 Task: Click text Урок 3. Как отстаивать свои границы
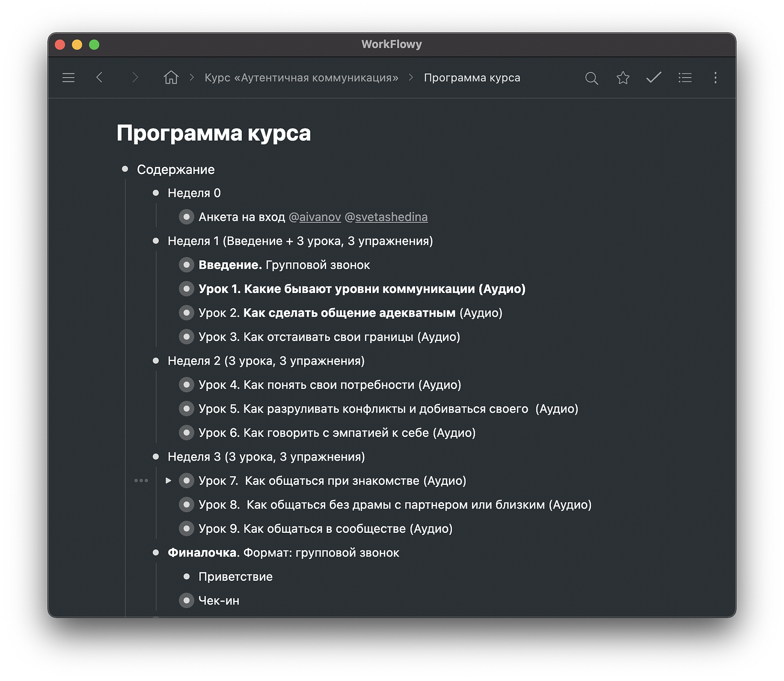click(330, 337)
